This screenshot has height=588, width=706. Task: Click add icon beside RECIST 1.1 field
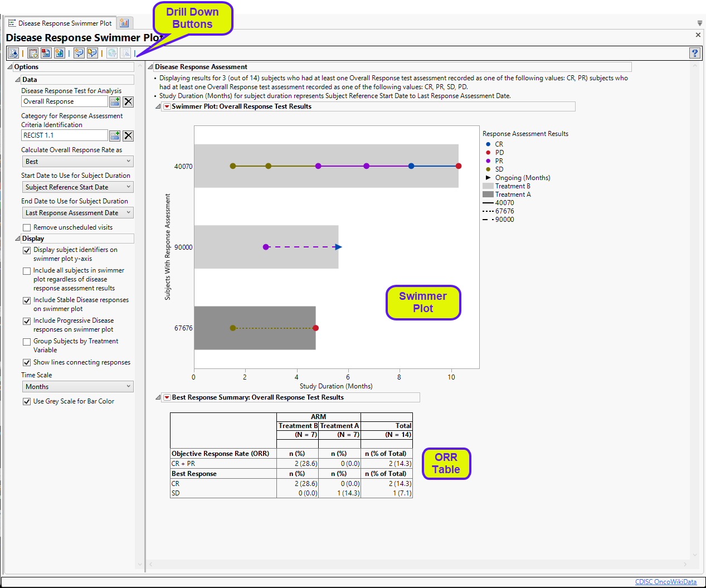pyautogui.click(x=115, y=135)
